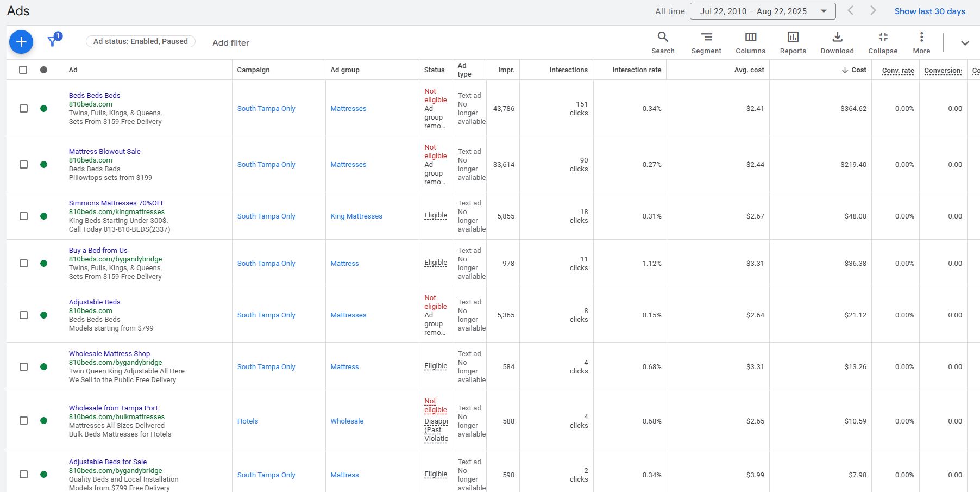Open the King Mattresses ad group link
The image size is (980, 492).
pos(356,216)
